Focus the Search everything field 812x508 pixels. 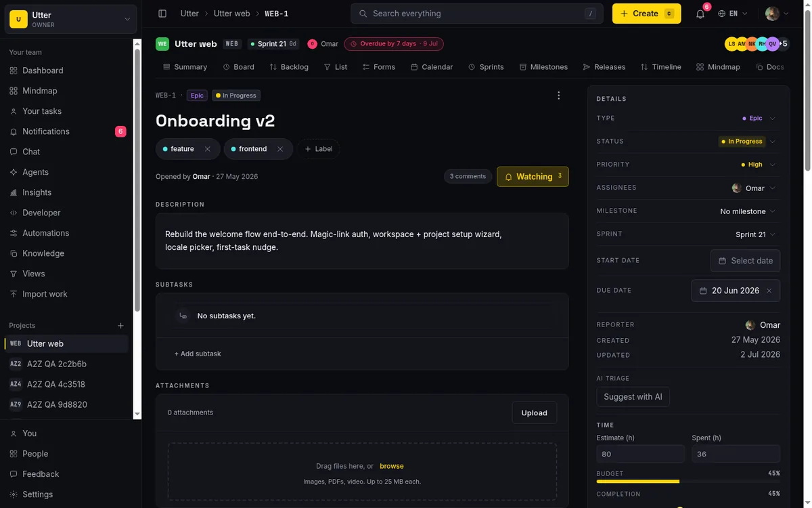pyautogui.click(x=476, y=14)
